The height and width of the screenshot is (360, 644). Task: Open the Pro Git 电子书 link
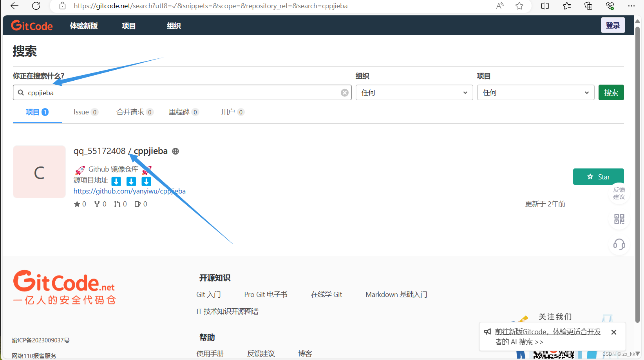[x=266, y=295]
